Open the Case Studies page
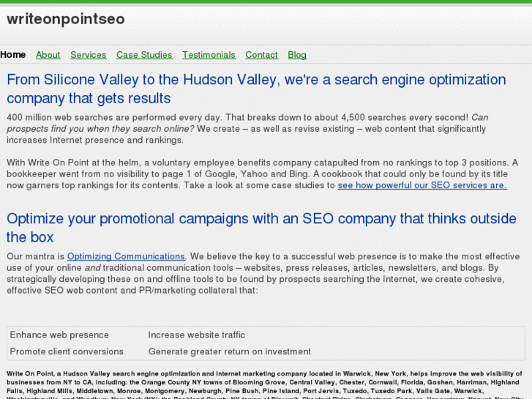Image resolution: width=532 pixels, height=399 pixels. pos(144,55)
